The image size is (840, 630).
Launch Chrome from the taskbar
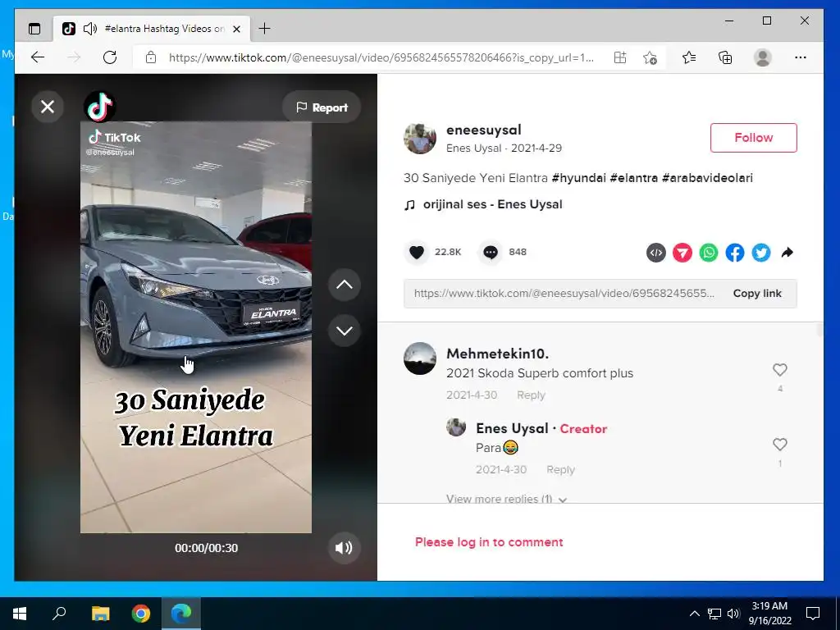pos(141,614)
